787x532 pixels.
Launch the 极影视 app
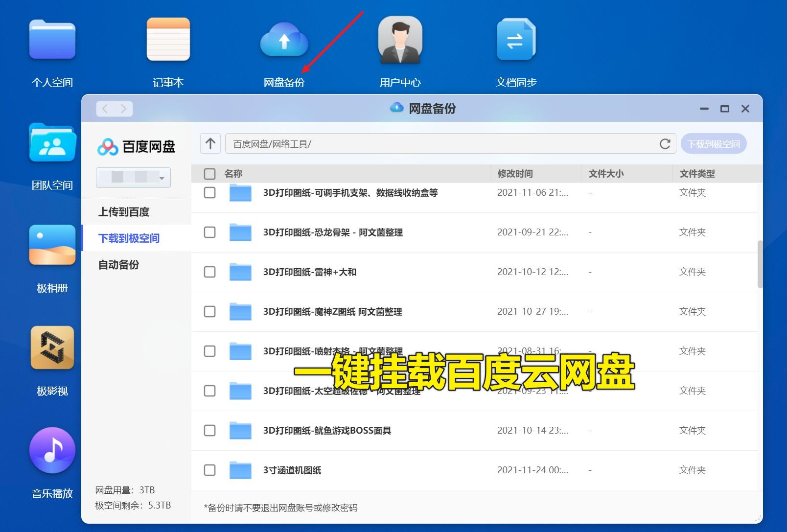pyautogui.click(x=52, y=348)
